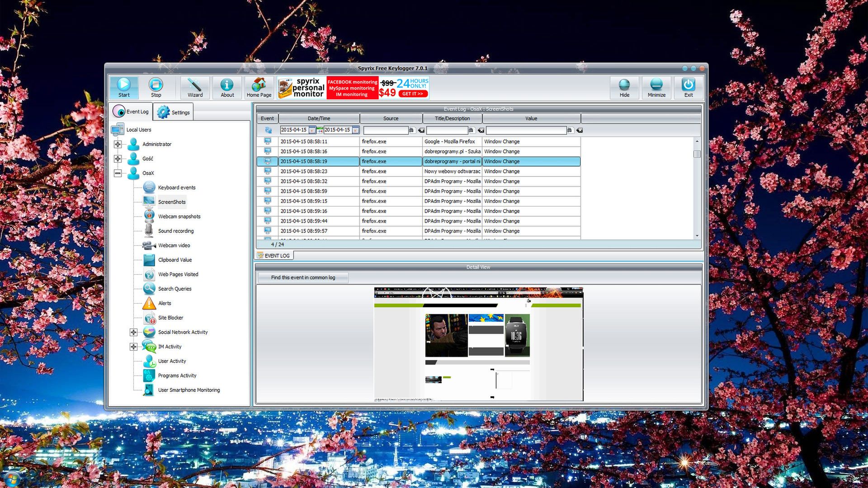Expand the IM Activity node

(x=133, y=347)
